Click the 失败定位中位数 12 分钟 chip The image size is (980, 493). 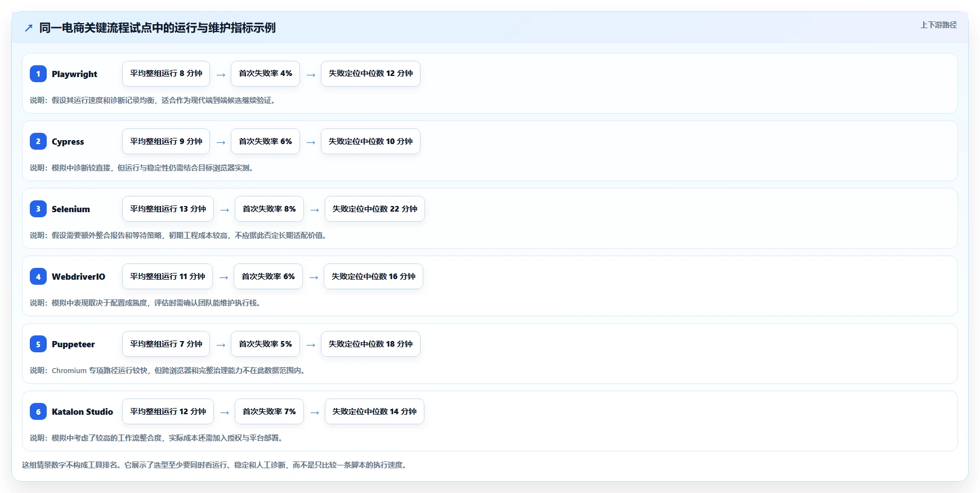(370, 74)
